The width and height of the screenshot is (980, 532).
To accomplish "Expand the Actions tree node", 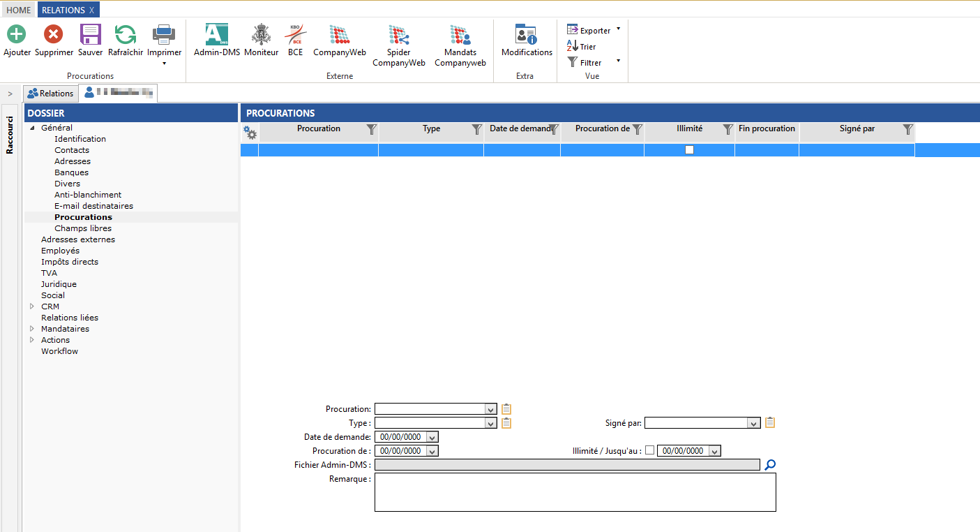I will tap(32, 340).
